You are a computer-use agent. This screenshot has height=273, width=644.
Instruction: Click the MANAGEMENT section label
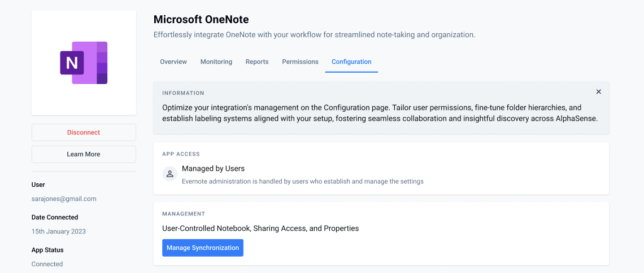184,214
